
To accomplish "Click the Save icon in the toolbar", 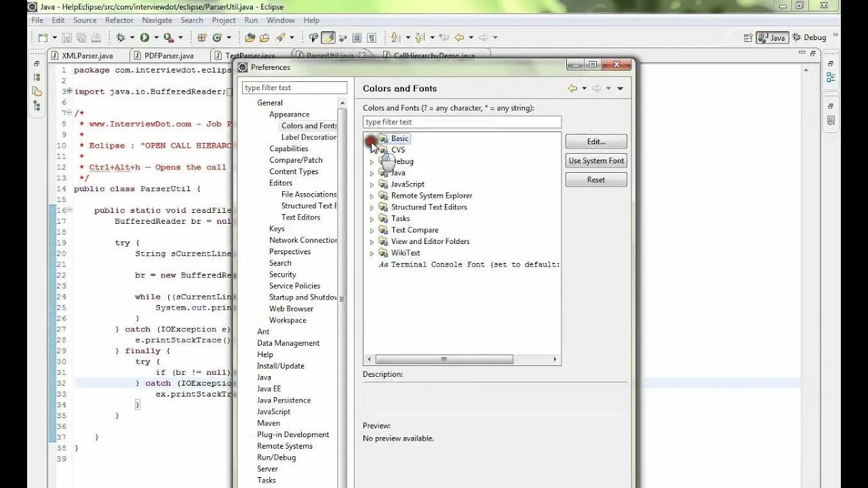I will coord(66,38).
